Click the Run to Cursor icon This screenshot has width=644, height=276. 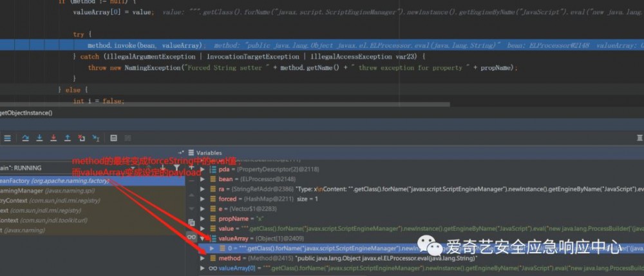pos(95,138)
